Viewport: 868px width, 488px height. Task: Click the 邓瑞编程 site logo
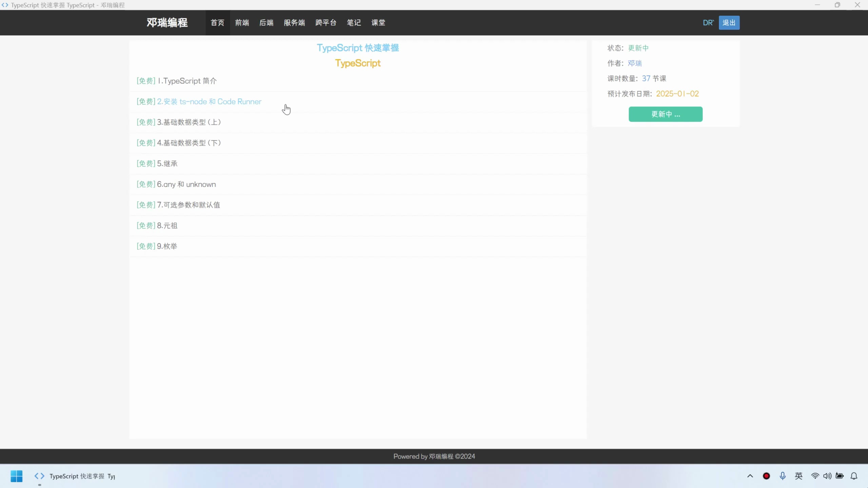point(167,23)
